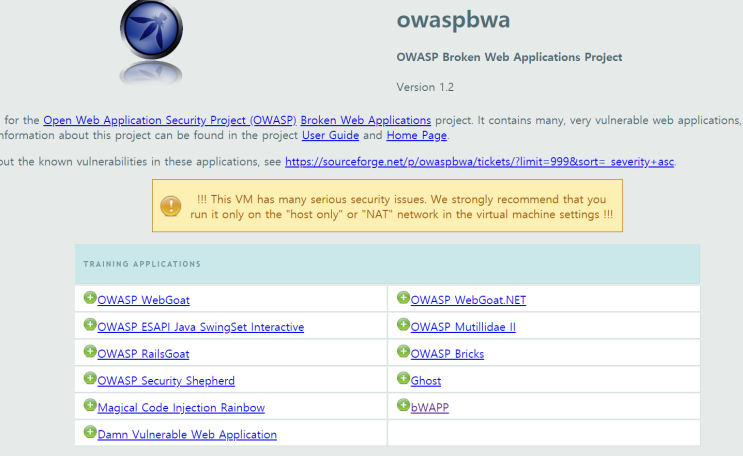Open the Ghost application link
Screen dimensions: 743x456
coord(426,381)
